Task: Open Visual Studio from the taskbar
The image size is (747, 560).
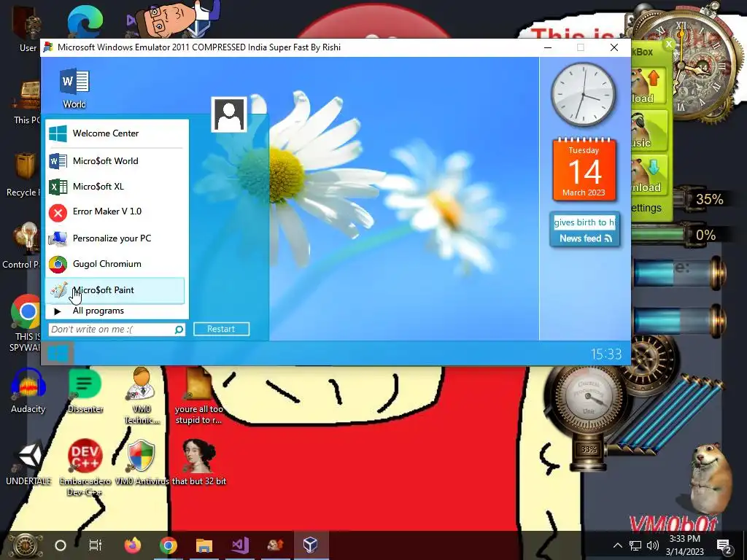Action: (240, 545)
